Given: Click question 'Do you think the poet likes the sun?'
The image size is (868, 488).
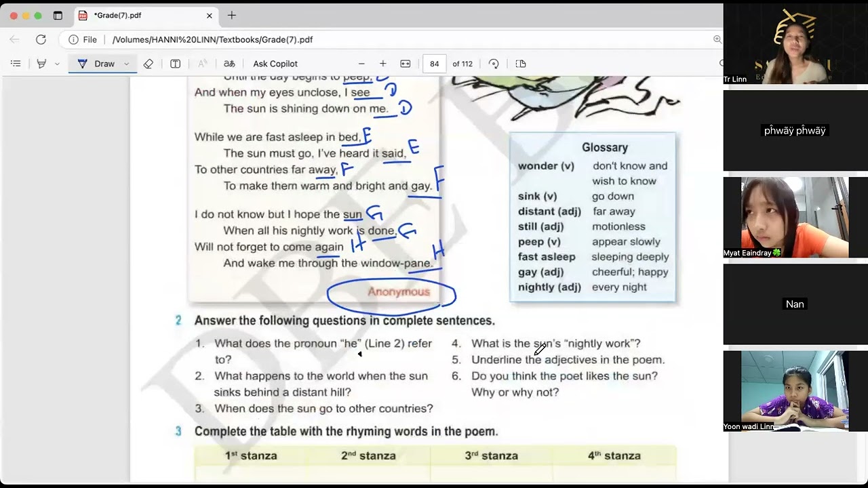Looking at the screenshot, I should tap(564, 376).
